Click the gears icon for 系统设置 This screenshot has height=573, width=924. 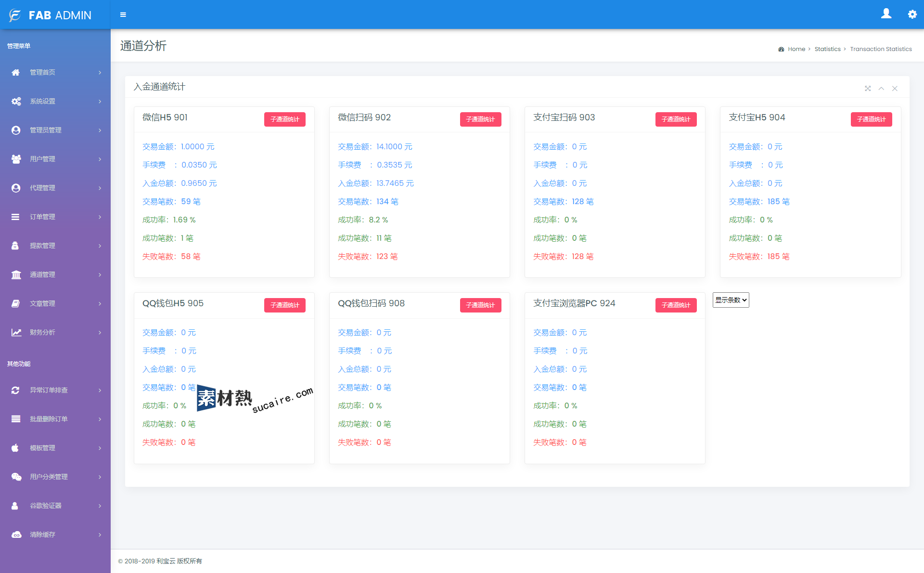click(x=16, y=101)
